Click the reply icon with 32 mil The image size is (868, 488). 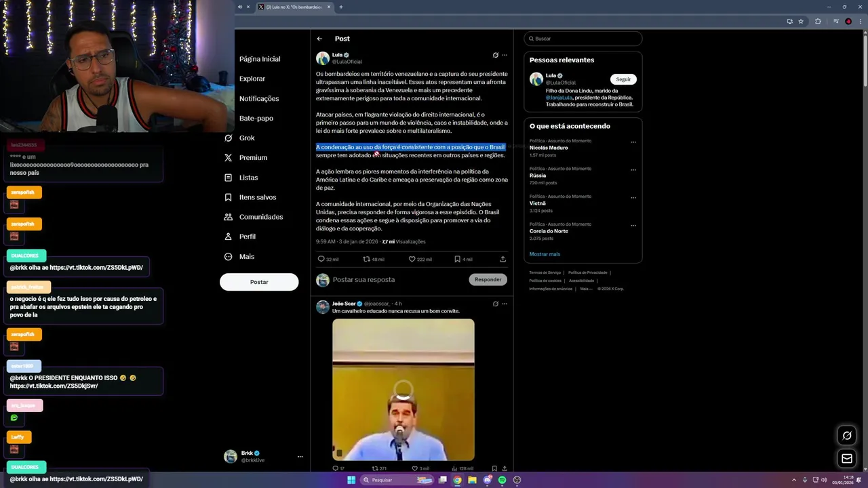point(328,259)
